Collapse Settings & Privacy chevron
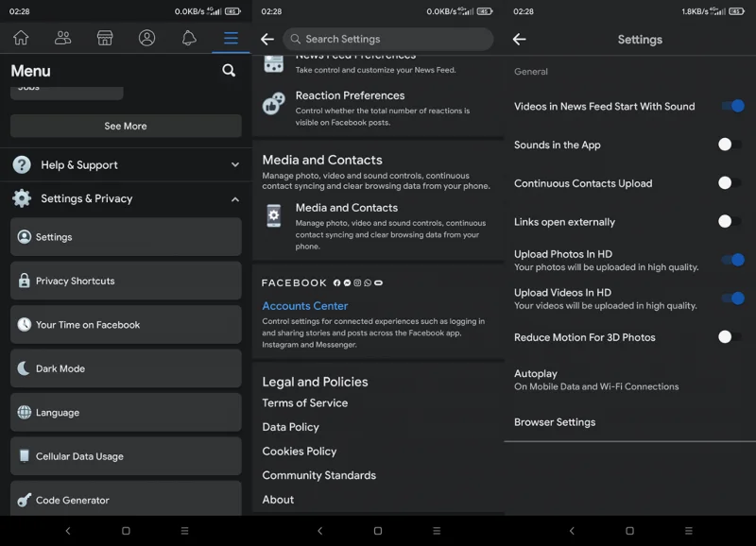756x546 pixels. [234, 199]
